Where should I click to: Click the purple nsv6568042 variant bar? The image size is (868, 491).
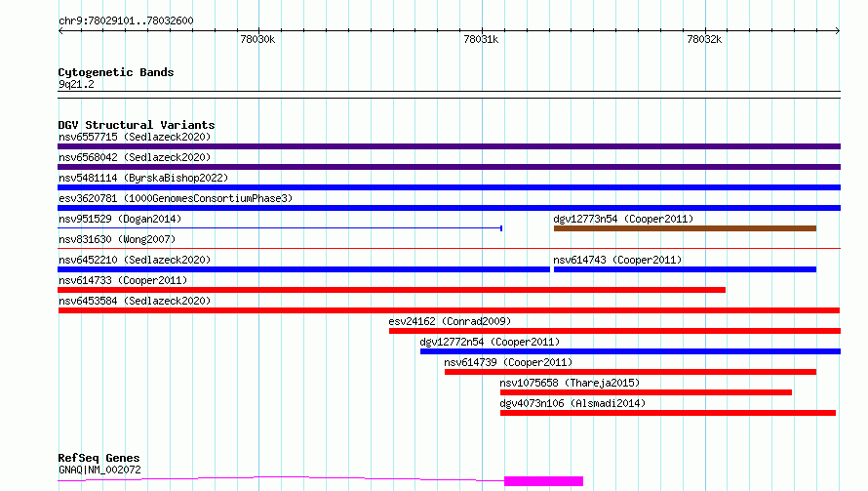[449, 167]
